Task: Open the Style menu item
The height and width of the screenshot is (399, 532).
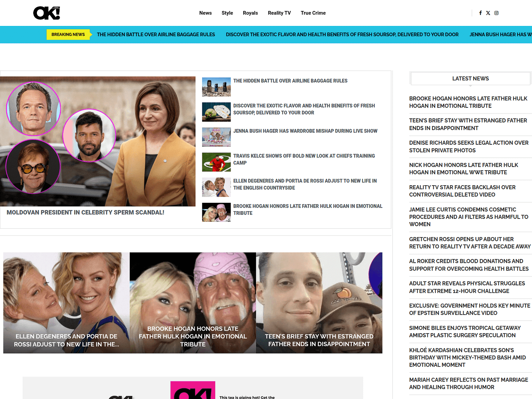Action: pyautogui.click(x=227, y=13)
